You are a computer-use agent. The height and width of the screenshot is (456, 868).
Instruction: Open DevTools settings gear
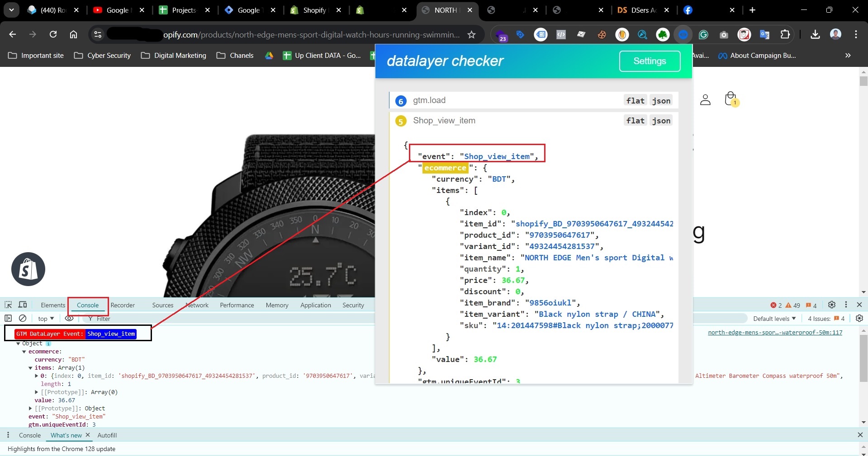click(x=831, y=305)
